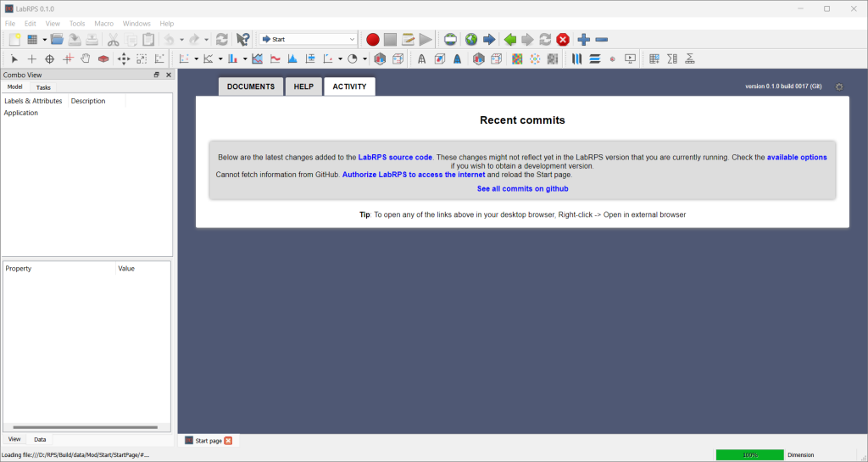The image size is (868, 462).
Task: Expand the pie chart dropdown arrow
Action: click(364, 59)
